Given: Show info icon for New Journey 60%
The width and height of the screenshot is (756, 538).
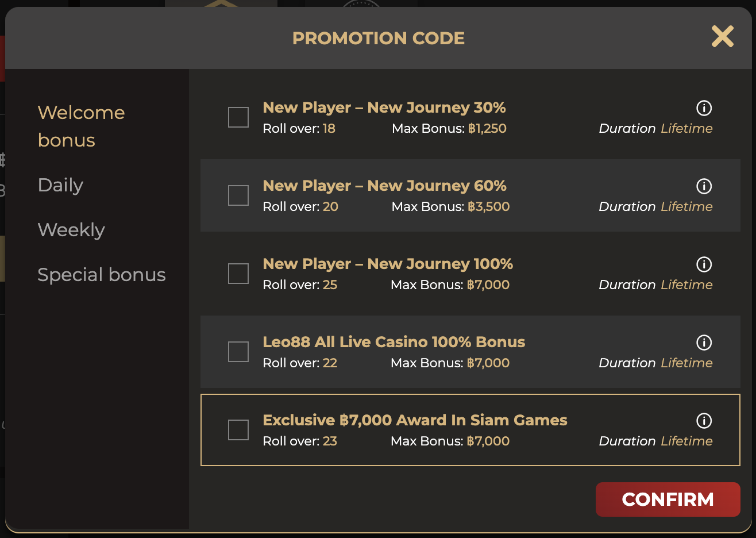Looking at the screenshot, I should (x=704, y=186).
